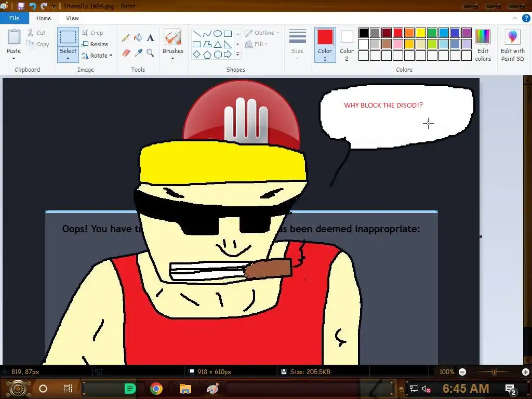Image resolution: width=532 pixels, height=399 pixels.
Task: Switch to the View tab
Action: tap(72, 18)
